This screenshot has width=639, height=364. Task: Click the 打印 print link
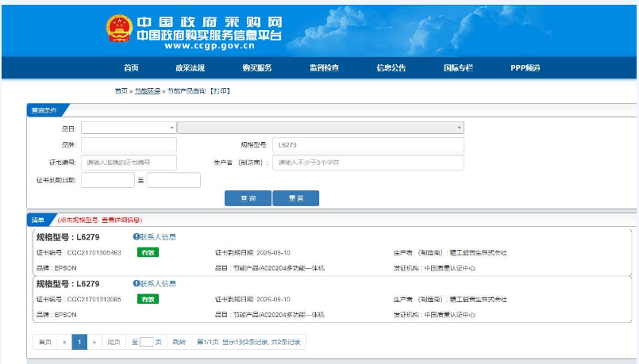click(x=219, y=91)
